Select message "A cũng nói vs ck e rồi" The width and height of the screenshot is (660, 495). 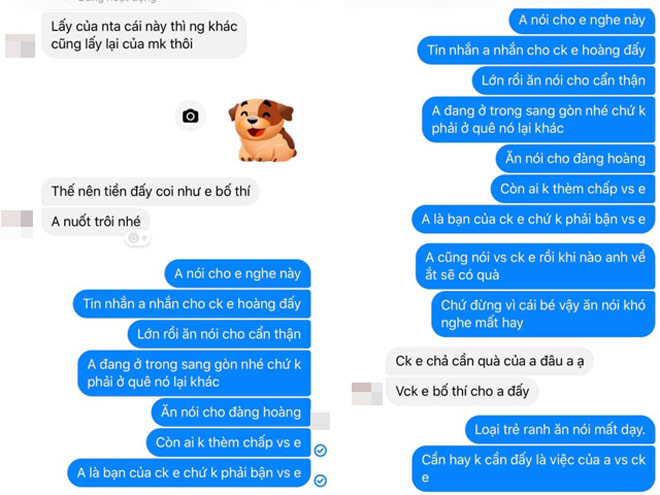(535, 266)
